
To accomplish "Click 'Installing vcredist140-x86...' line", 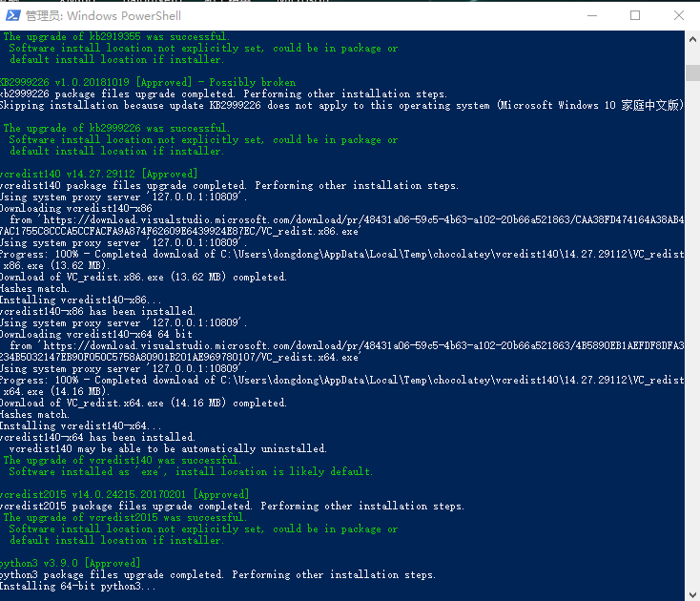I will point(81,300).
